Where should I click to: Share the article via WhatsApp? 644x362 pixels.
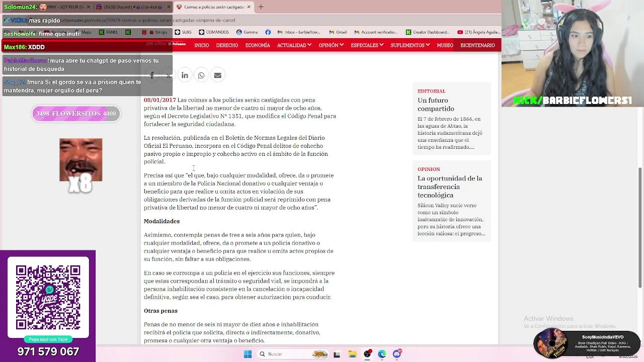click(201, 75)
